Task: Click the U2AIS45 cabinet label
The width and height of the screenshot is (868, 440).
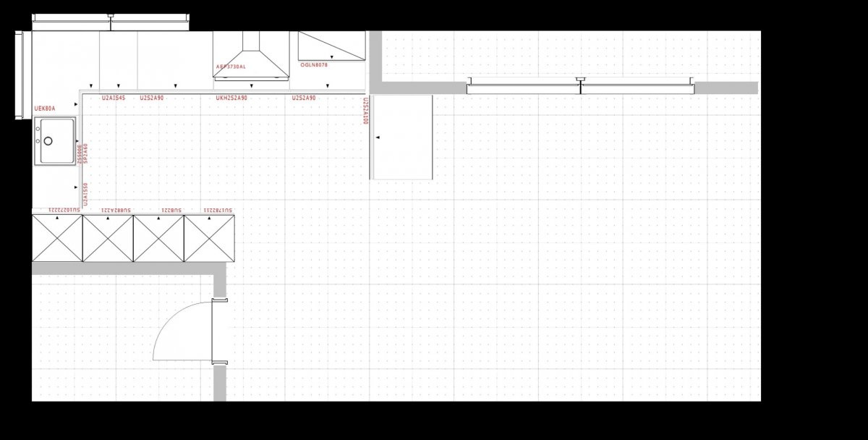Action: 113,98
